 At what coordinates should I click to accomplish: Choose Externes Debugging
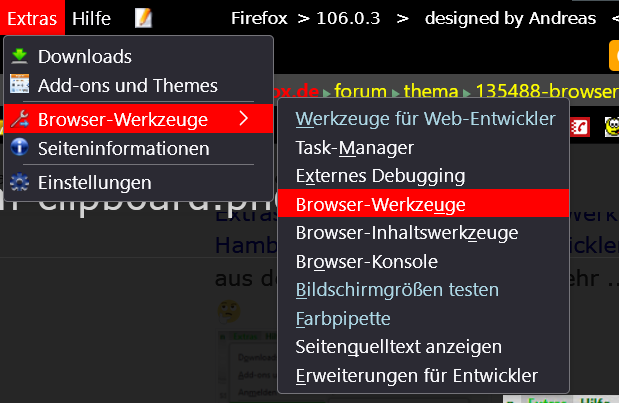(x=423, y=176)
